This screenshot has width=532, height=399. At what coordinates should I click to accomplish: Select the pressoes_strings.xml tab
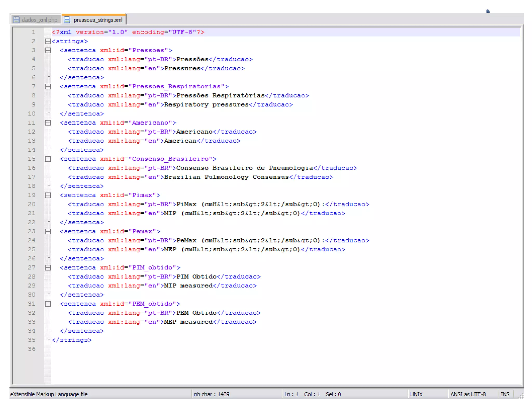coord(94,20)
